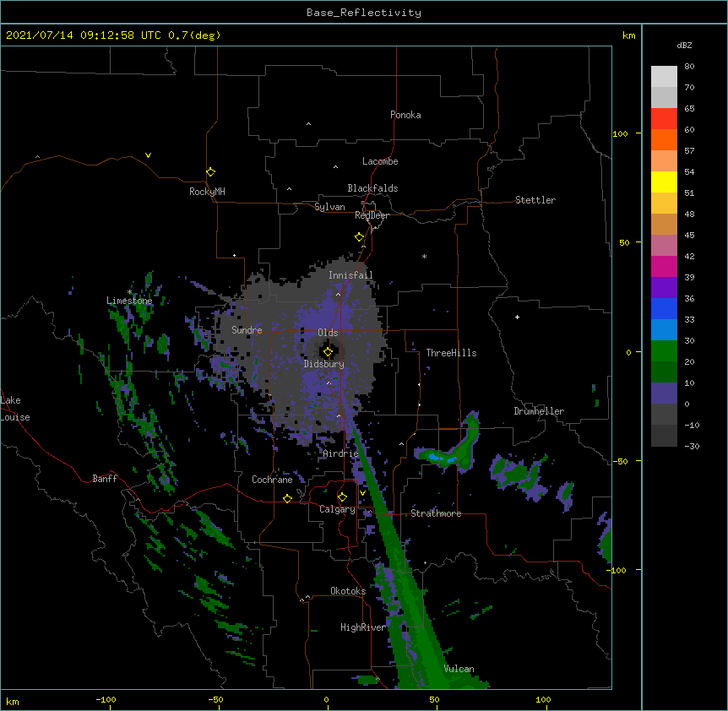Click the Base_Reflectivity title
This screenshot has width=728, height=711.
(x=364, y=13)
